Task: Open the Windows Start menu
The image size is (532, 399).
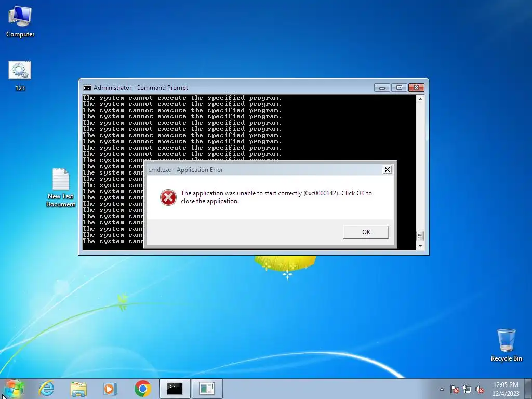Action: click(x=14, y=389)
